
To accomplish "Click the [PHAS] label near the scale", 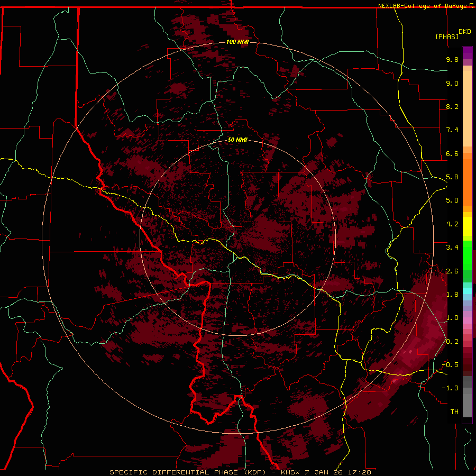I will click(447, 36).
